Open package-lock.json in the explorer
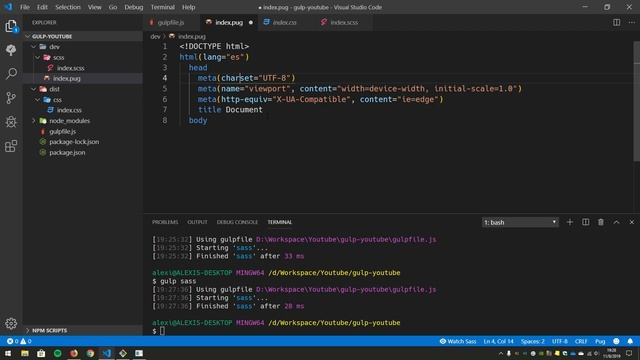The width and height of the screenshot is (640, 360). pos(74,142)
